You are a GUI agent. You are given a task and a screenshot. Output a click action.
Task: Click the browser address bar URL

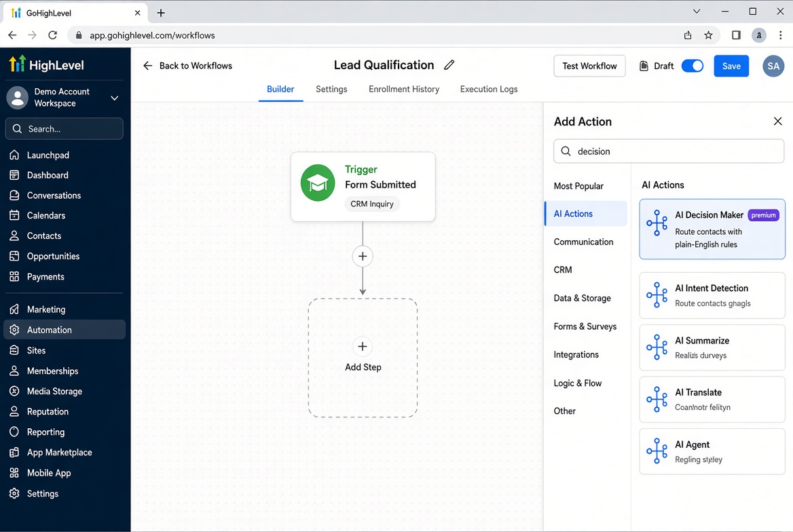152,35
